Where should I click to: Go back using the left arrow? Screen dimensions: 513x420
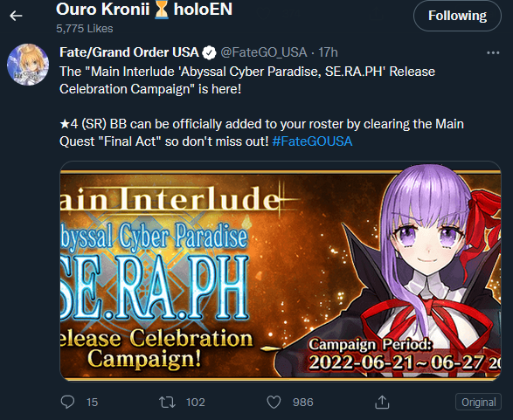16,16
